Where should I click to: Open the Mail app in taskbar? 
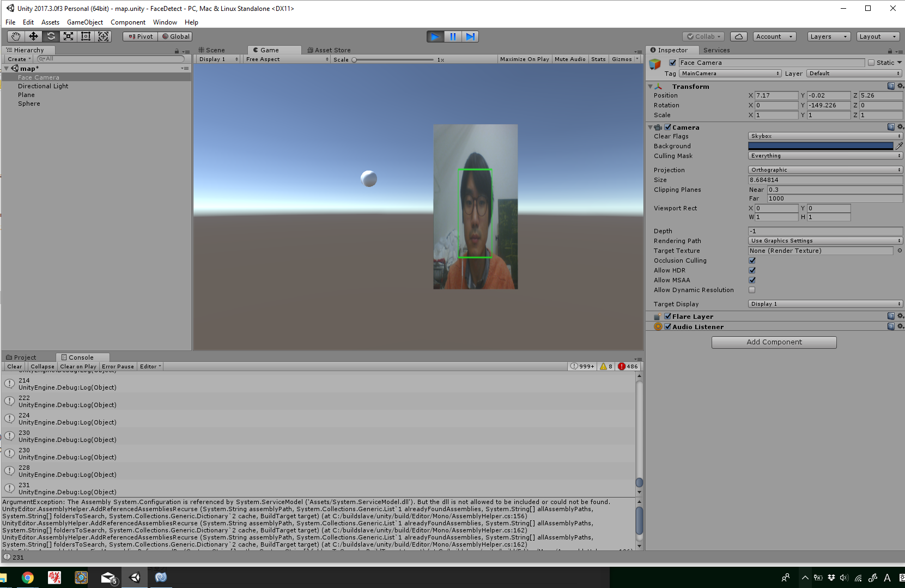coord(108,578)
